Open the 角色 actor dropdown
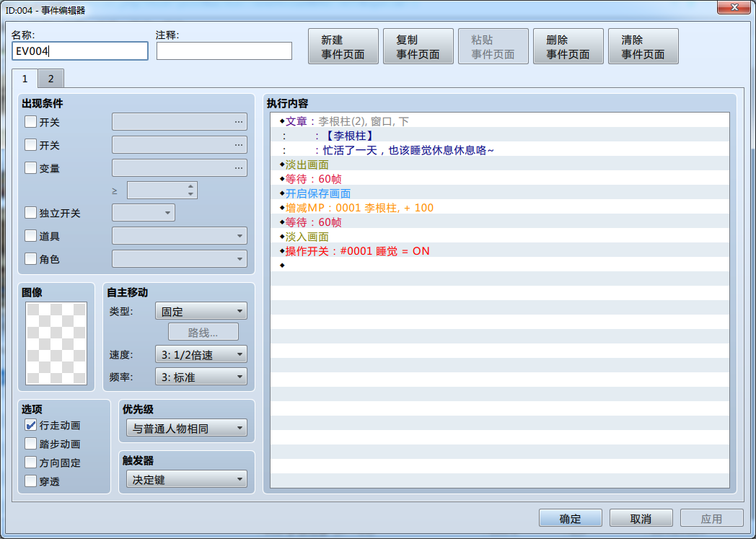 (180, 259)
